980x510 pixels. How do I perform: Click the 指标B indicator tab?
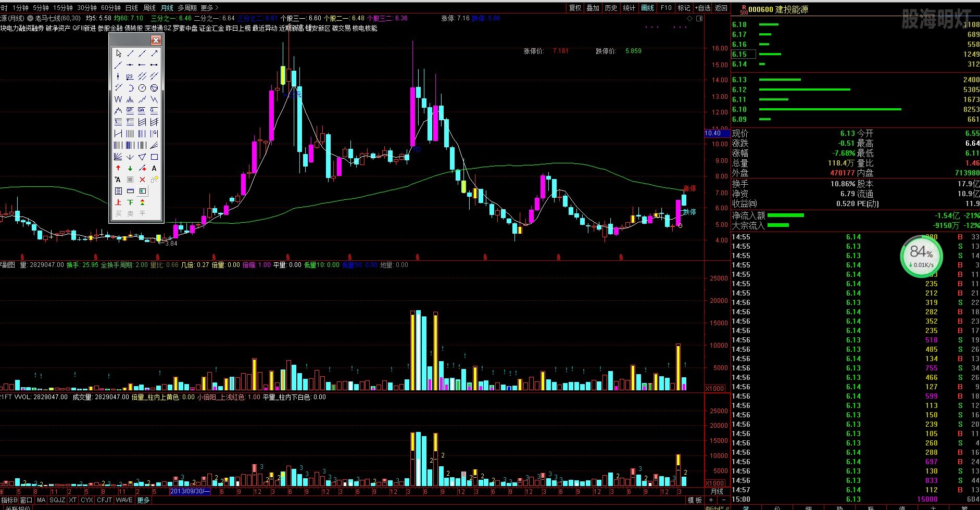pos(9,500)
